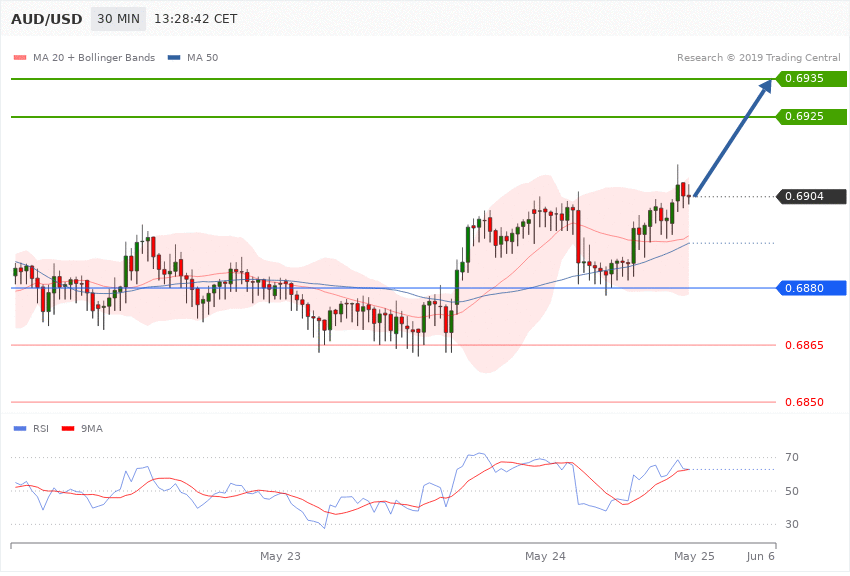Select the 30 MIN timeframe badge
This screenshot has width=850, height=576.
point(118,19)
